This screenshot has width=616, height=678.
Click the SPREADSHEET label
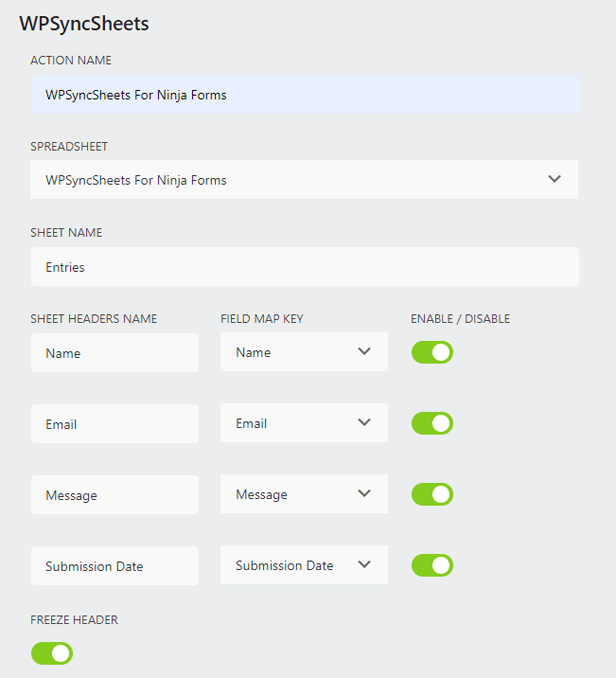click(69, 147)
